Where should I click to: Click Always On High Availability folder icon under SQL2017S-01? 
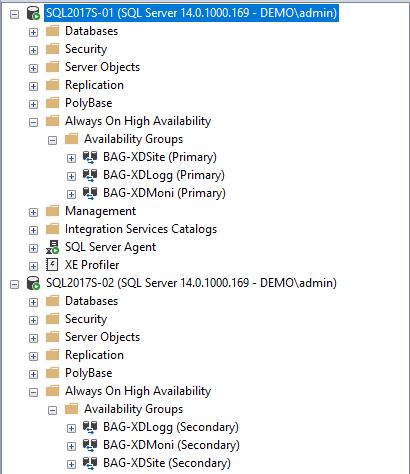pyautogui.click(x=52, y=121)
